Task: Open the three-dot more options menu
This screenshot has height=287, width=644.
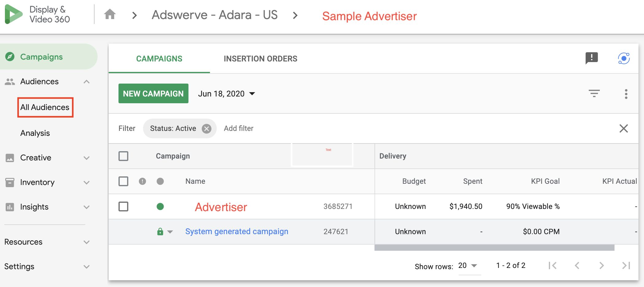Action: (x=626, y=94)
